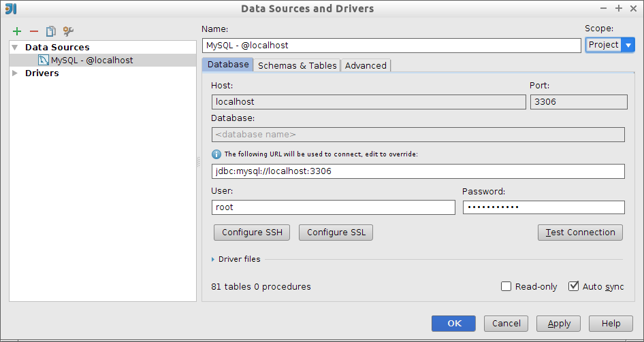Click the URL override hint text

(x=321, y=154)
